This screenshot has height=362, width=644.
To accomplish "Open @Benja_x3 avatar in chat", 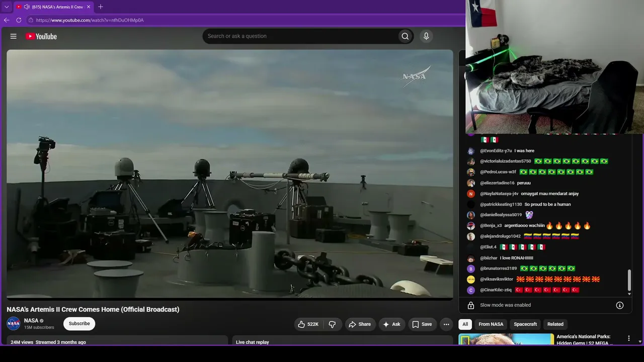I will 471,226.
